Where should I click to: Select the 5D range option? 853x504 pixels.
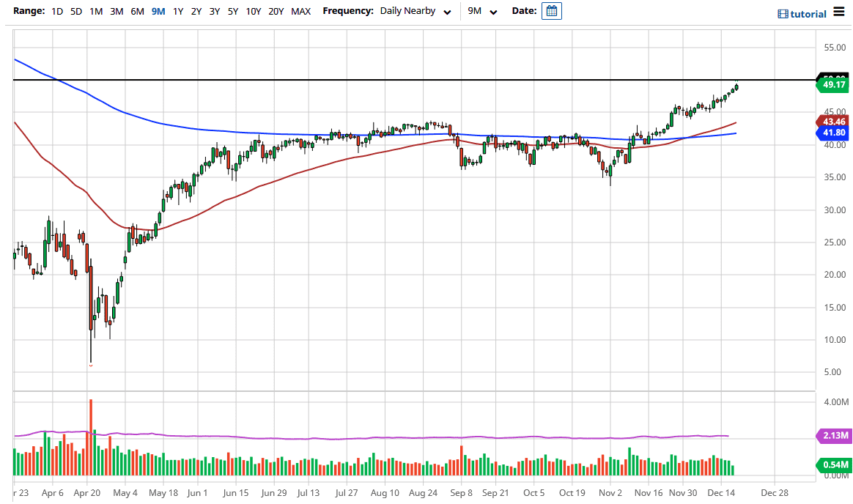pyautogui.click(x=75, y=12)
